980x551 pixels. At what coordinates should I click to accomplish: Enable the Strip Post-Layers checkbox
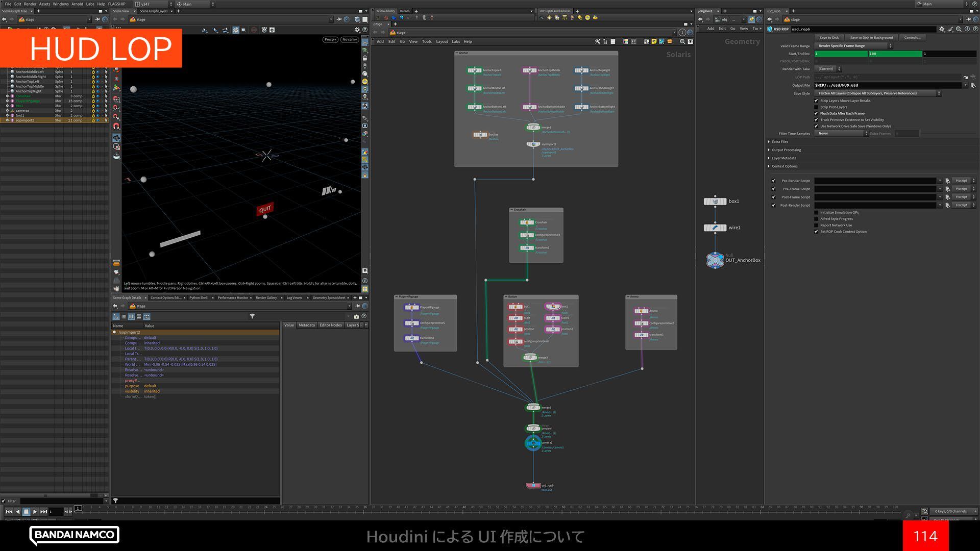pos(816,107)
